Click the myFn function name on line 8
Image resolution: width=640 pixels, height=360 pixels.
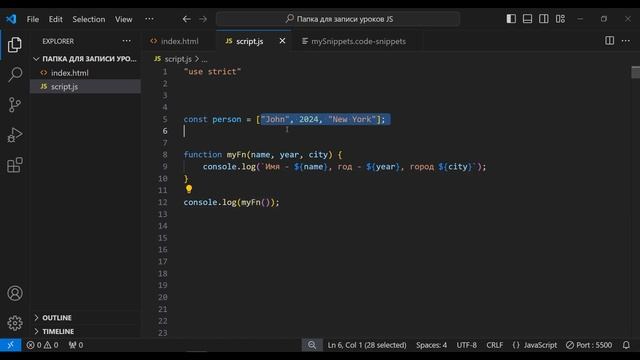click(236, 154)
